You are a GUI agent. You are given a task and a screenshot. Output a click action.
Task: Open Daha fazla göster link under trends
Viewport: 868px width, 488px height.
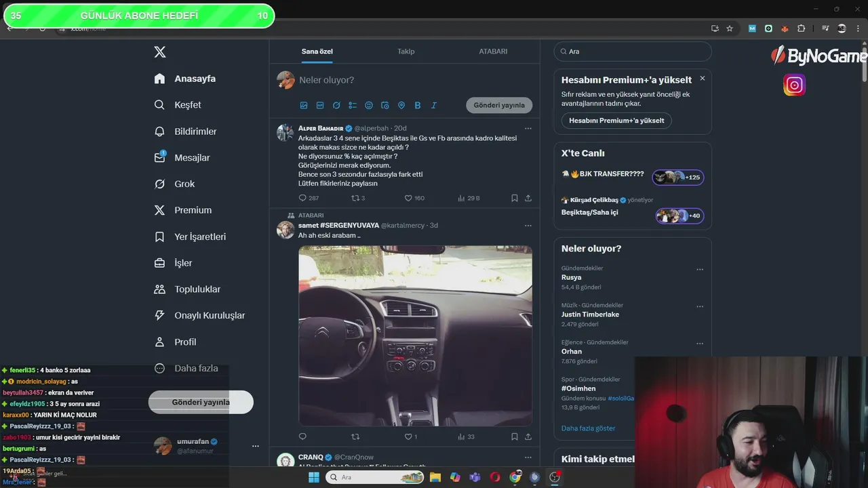[x=588, y=428]
